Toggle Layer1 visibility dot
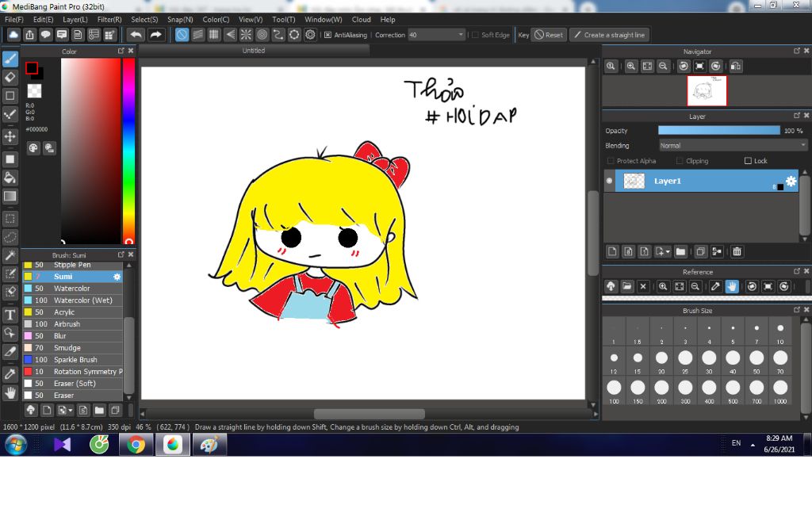The height and width of the screenshot is (524, 812). [x=610, y=182]
